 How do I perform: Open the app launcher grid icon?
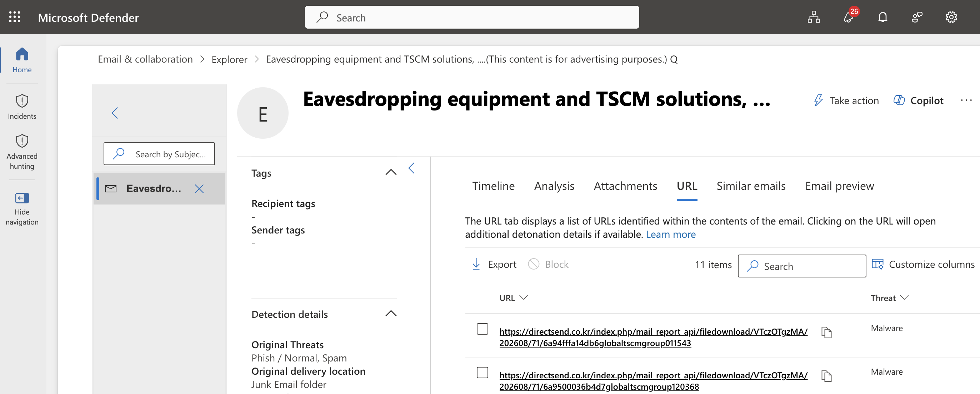[14, 17]
